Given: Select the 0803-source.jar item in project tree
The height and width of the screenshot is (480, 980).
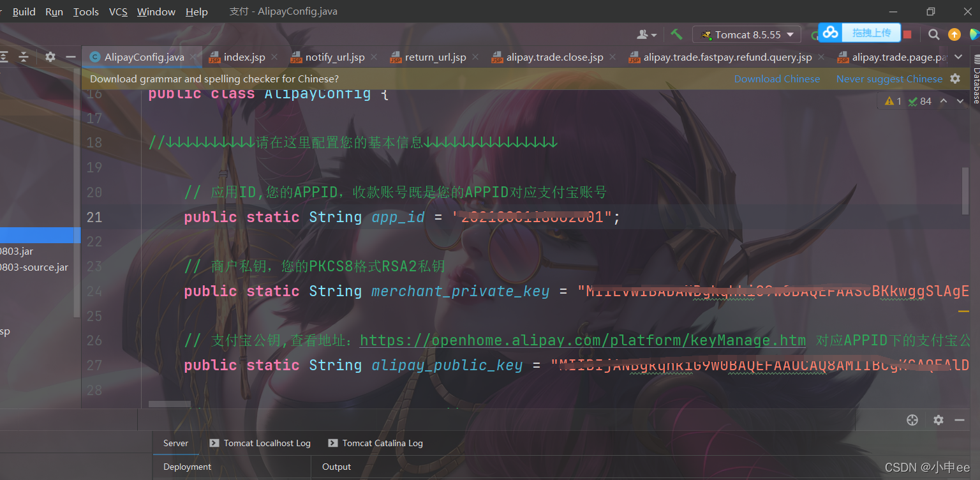Looking at the screenshot, I should pos(34,267).
